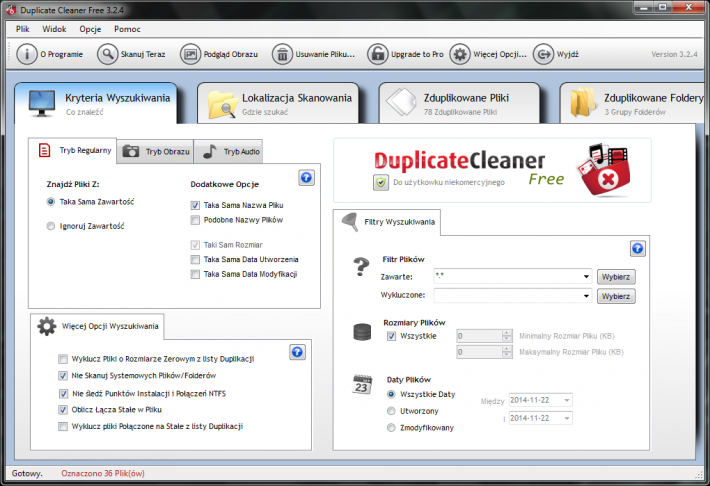
Task: Check Wyklucz pliki Połączone na Stałe option
Action: 63,427
